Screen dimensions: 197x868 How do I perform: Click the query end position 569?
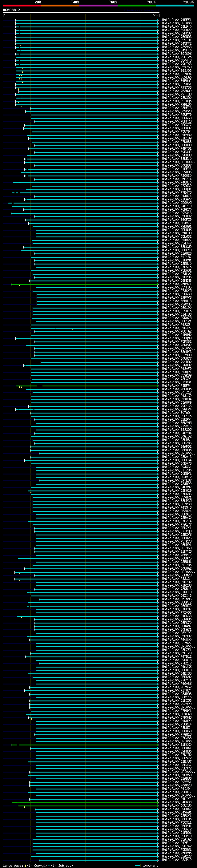tap(155, 15)
